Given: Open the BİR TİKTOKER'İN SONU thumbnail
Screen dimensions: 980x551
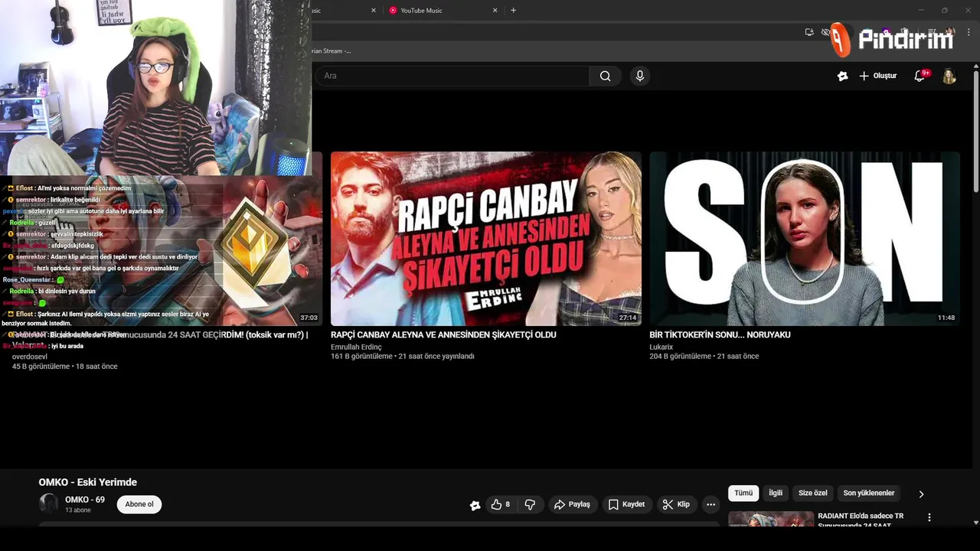Looking at the screenshot, I should (805, 239).
